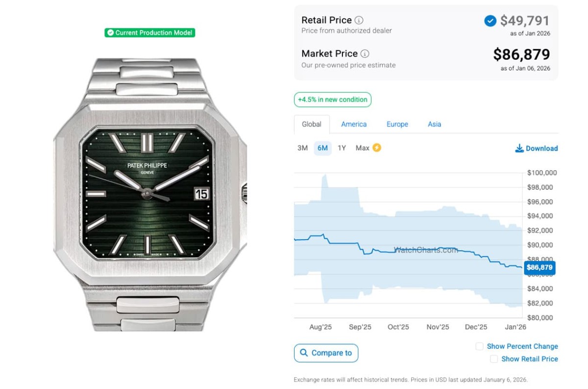The height and width of the screenshot is (389, 588).
Task: Click the Patek Philippe watch image
Action: (149, 194)
